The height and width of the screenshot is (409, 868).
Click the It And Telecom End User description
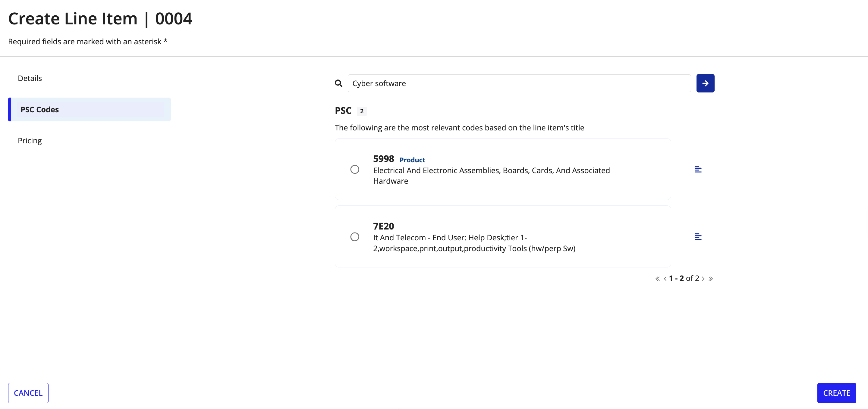pyautogui.click(x=474, y=243)
